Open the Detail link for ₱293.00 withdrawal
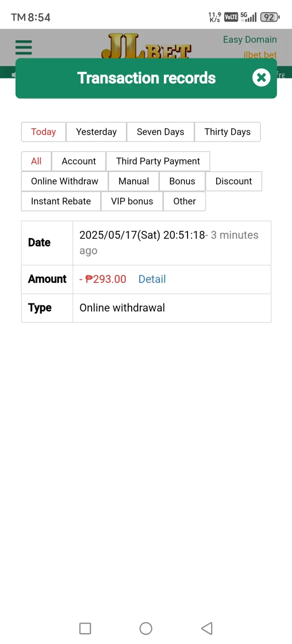Viewport: 292px width, 644px height. [x=152, y=279]
